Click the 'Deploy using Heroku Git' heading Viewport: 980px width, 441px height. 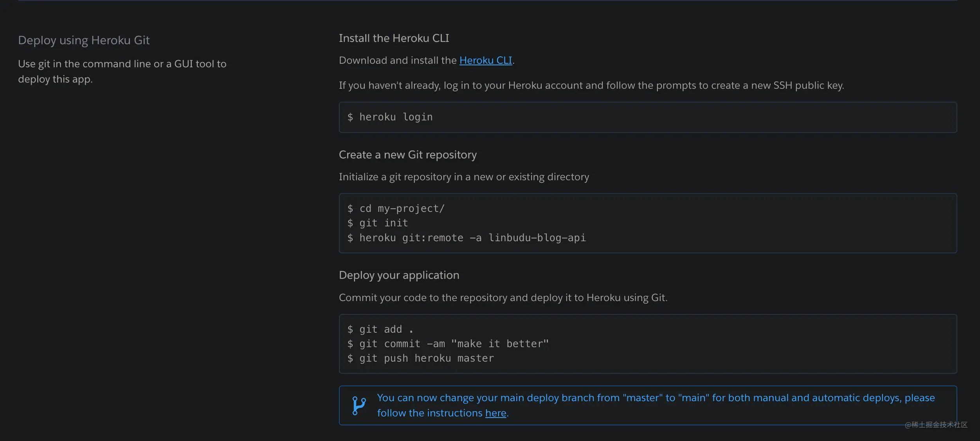(x=84, y=40)
